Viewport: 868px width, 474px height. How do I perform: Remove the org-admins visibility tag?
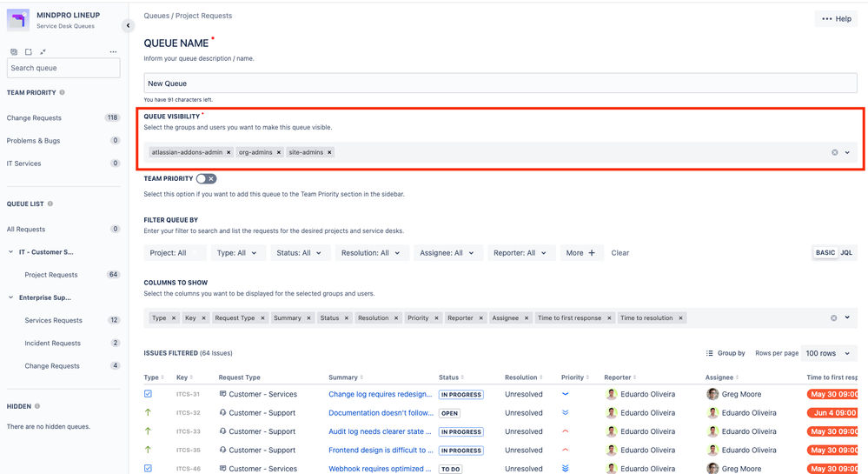tap(278, 152)
